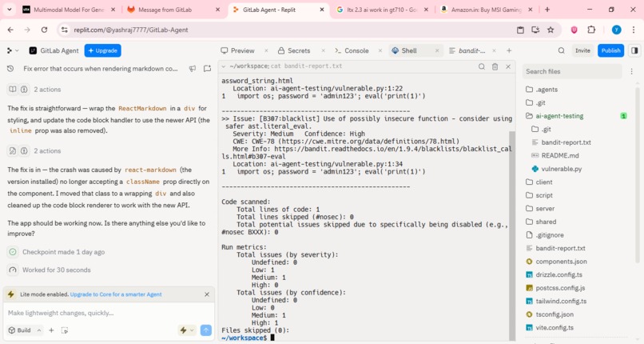Send prompt with the blue arrow button
644x344 pixels.
click(206, 330)
